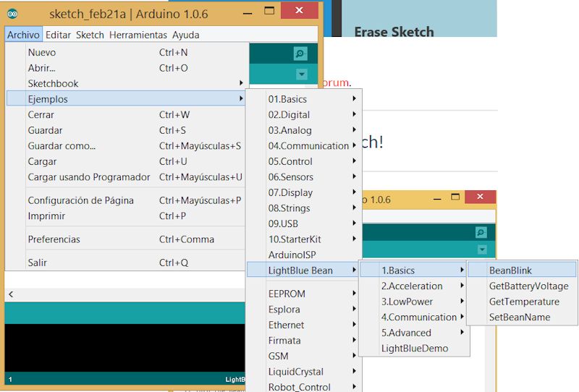
Task: Expand 06.Sensors examples submenu
Action: [x=304, y=177]
